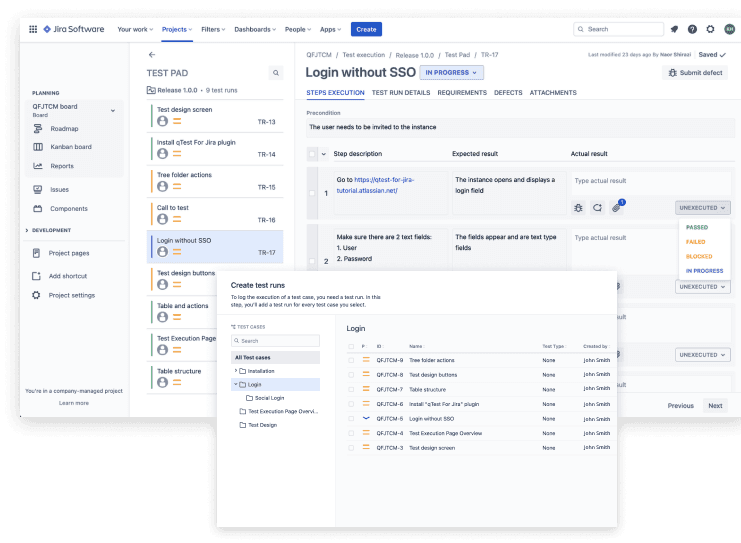
Task: Click the refresh icon in step 1
Action: click(x=597, y=208)
